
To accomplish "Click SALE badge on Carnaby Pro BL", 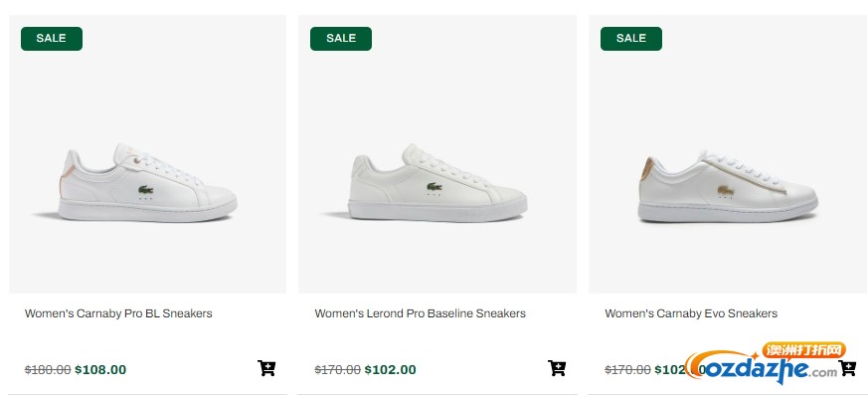I will point(52,38).
